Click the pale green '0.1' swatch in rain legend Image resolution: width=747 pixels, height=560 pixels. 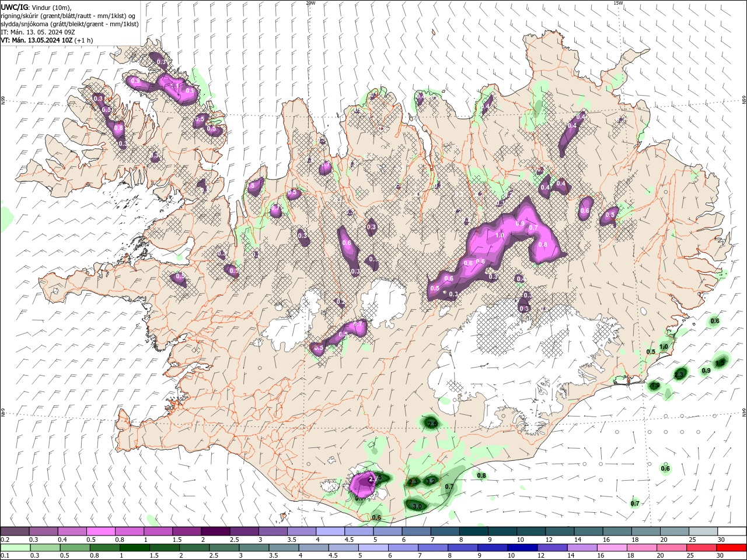[x=15, y=548]
